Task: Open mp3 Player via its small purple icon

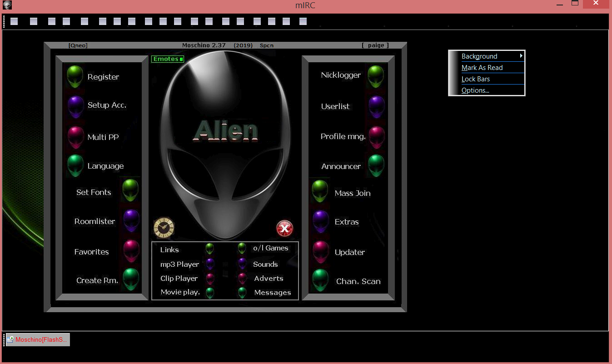Action: (210, 264)
